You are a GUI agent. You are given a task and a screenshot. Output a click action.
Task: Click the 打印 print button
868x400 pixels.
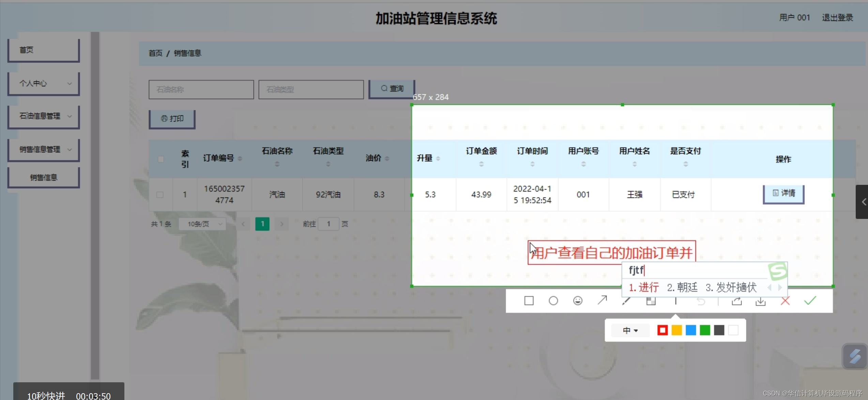tap(172, 118)
